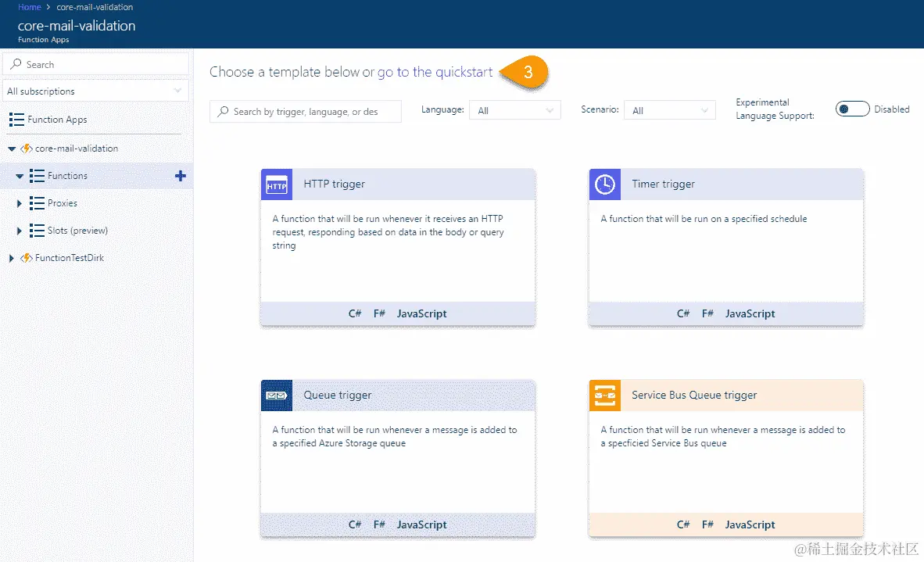The width and height of the screenshot is (924, 562).
Task: Expand the Proxies tree node
Action: (x=19, y=203)
